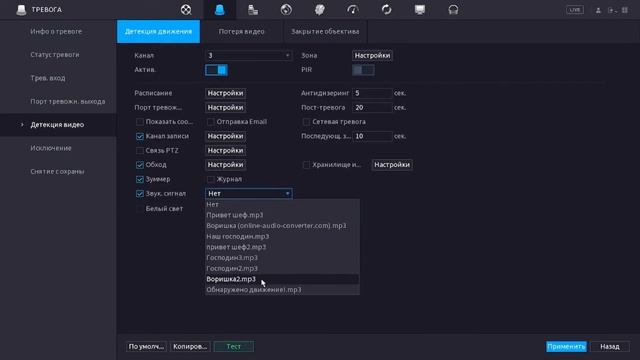
Task: Open Порт тревож... Настройки button
Action: [x=225, y=107]
